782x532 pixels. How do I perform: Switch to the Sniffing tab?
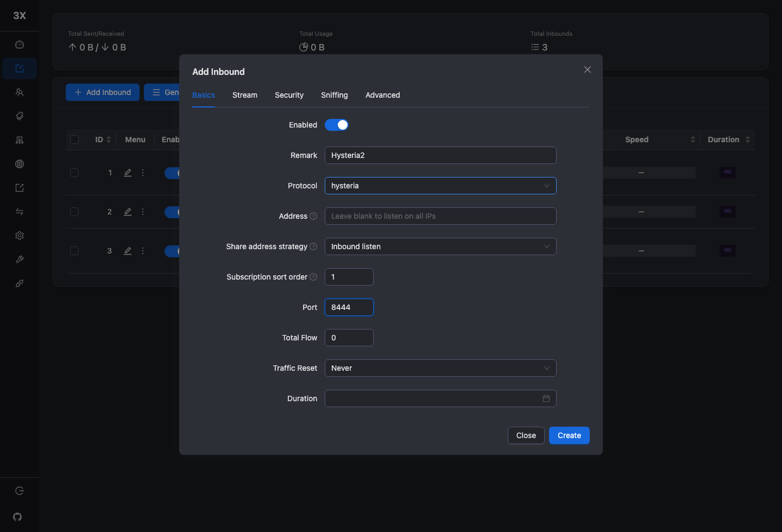[335, 95]
